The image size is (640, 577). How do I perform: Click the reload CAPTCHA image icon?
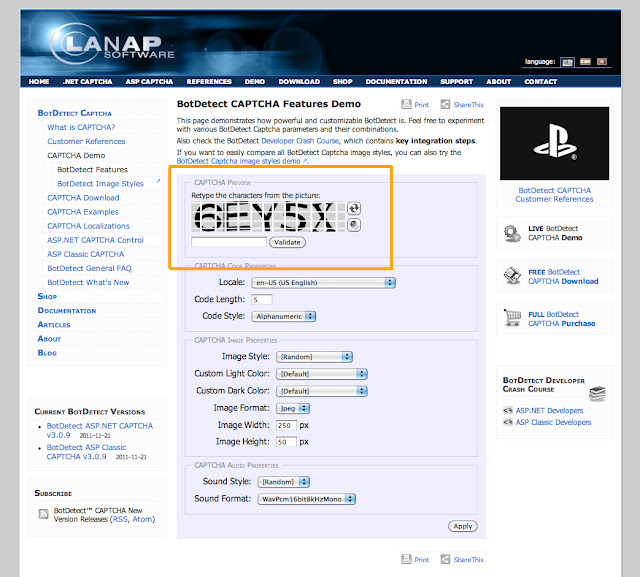[x=354, y=208]
